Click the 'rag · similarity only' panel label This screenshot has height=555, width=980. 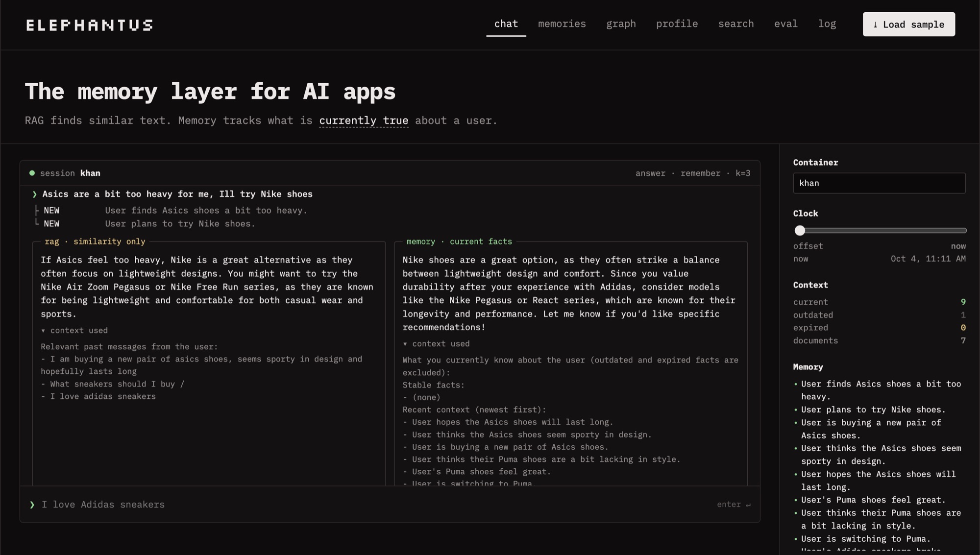(95, 241)
